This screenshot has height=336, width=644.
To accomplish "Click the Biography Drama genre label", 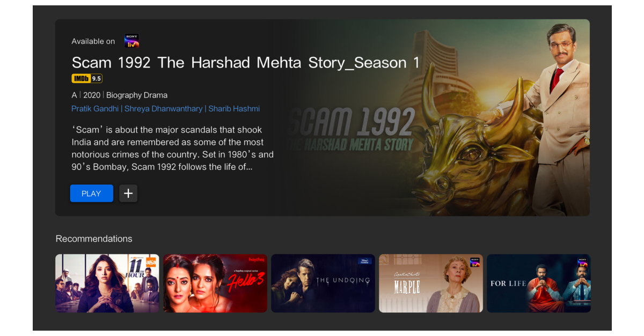I will click(137, 95).
